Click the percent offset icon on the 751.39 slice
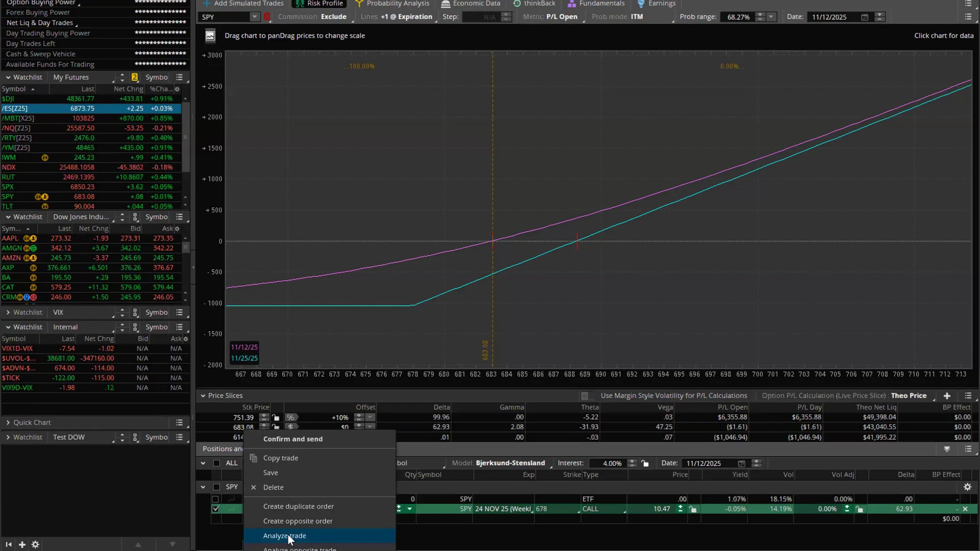Screen dimensions: 980x551 tap(290, 417)
